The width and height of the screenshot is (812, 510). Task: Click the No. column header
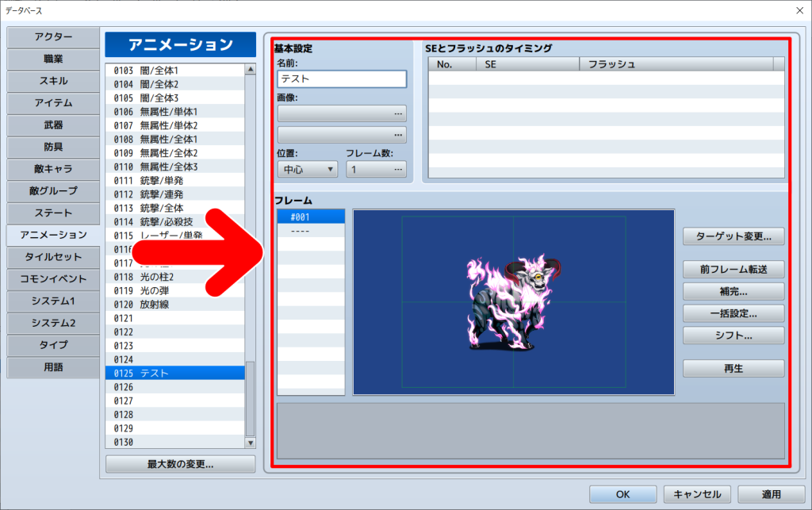453,64
